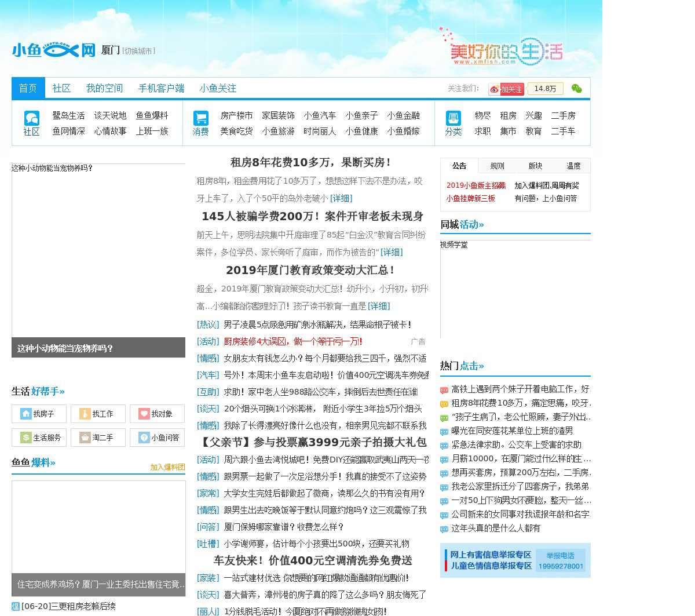Viewport: 695px width, 616px height.
Task: Expand 同城活动 section via its heading
Action: (462, 224)
